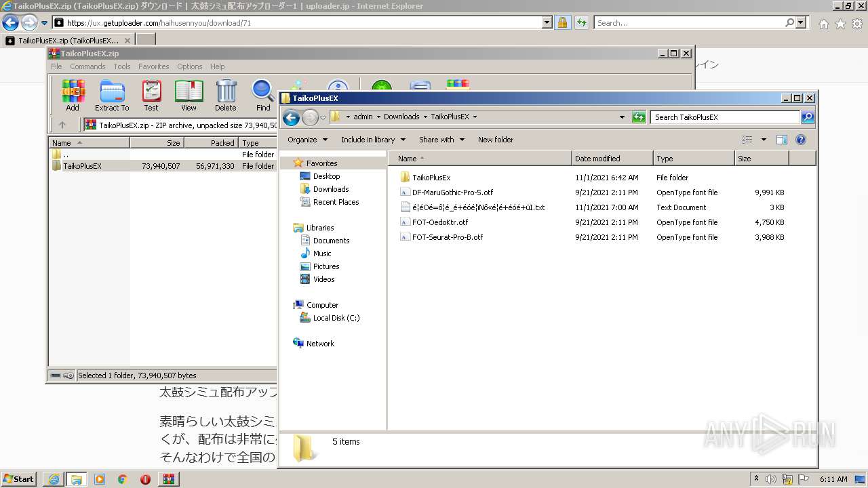Screen dimensions: 868x488
Task: Show hidden tray icons arrow
Action: [756, 479]
